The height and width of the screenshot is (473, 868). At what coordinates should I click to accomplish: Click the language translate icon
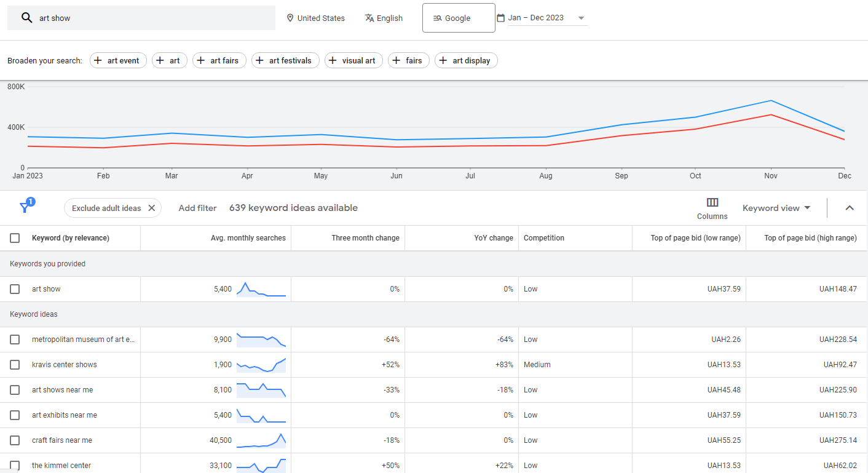tap(369, 18)
